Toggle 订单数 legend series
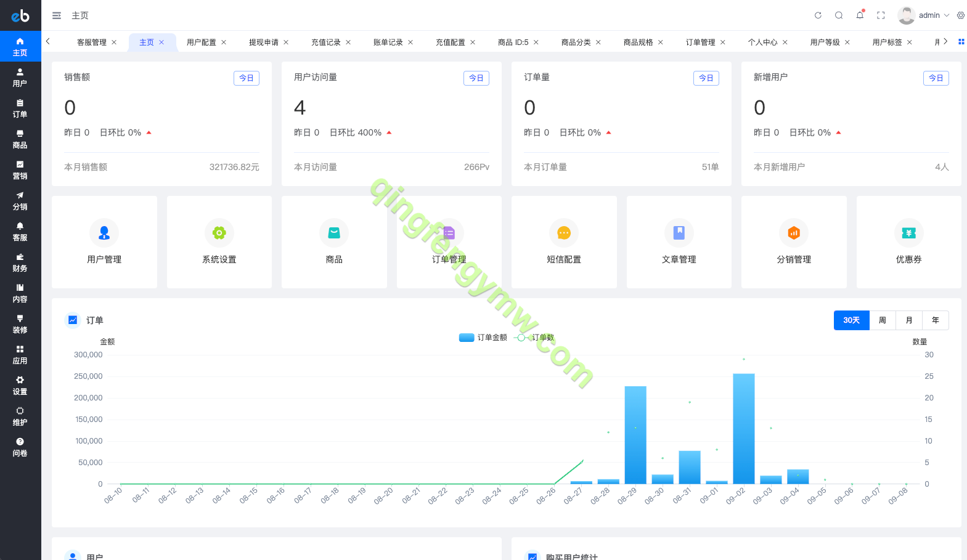Image resolution: width=967 pixels, height=560 pixels. point(534,338)
